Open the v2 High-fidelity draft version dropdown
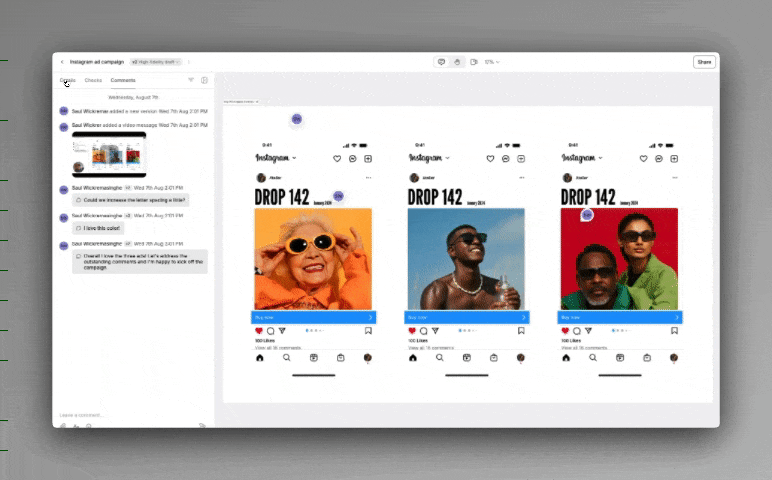Image resolution: width=772 pixels, height=480 pixels. (155, 62)
